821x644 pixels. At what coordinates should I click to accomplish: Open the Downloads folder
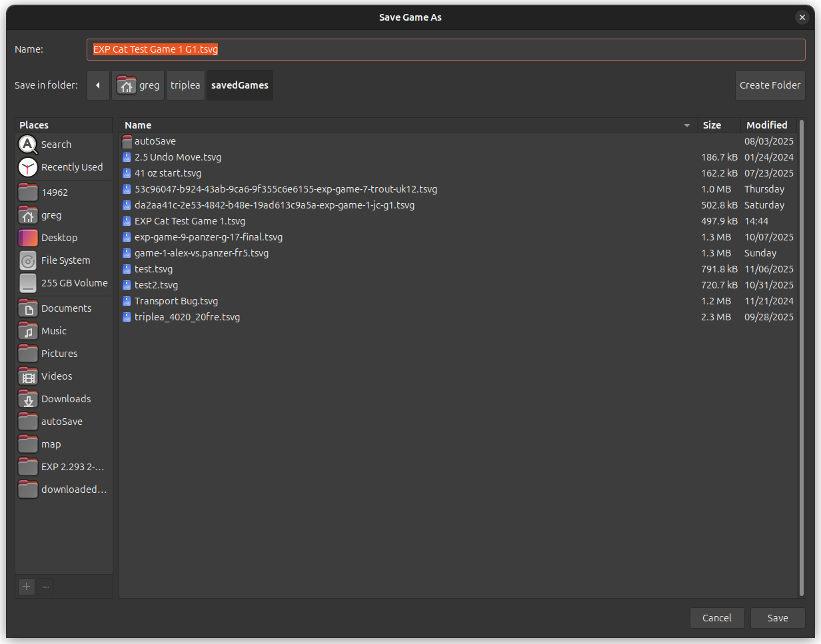pos(66,398)
